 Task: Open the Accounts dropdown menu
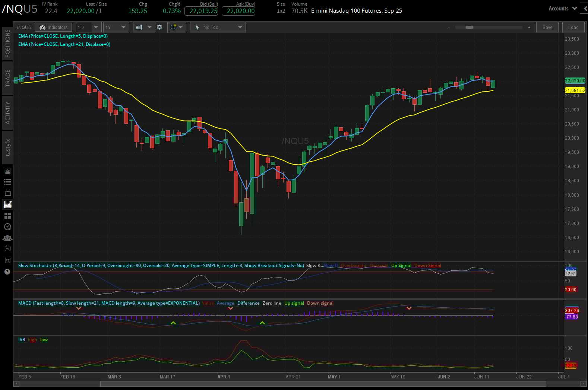tap(563, 9)
